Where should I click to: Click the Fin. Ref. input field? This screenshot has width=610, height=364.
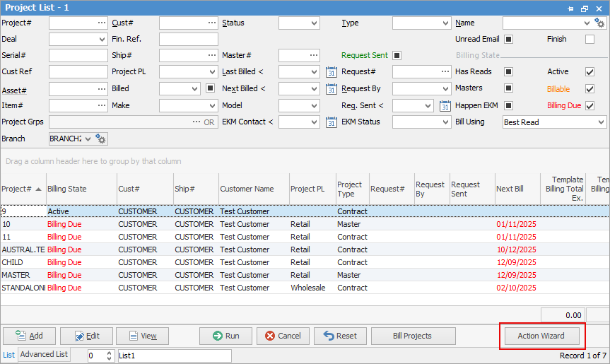189,40
